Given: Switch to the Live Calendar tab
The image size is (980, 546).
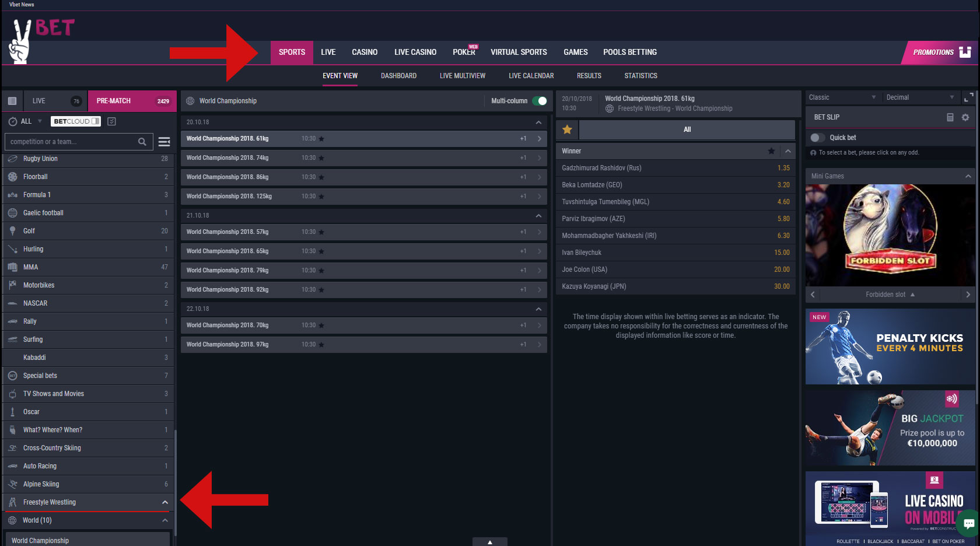Looking at the screenshot, I should [x=531, y=76].
